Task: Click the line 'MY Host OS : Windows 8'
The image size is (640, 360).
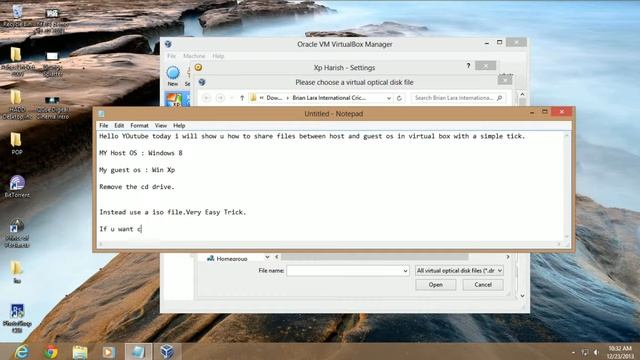Action: pos(141,153)
